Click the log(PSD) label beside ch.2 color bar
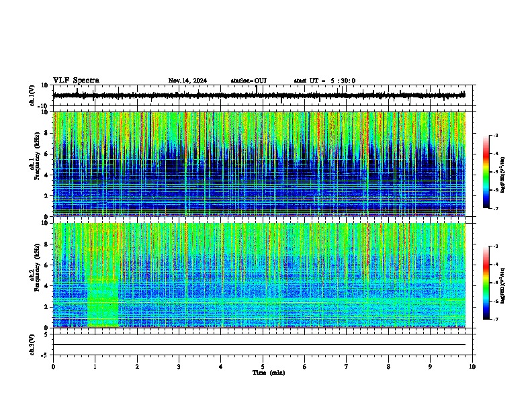 pyautogui.click(x=503, y=285)
